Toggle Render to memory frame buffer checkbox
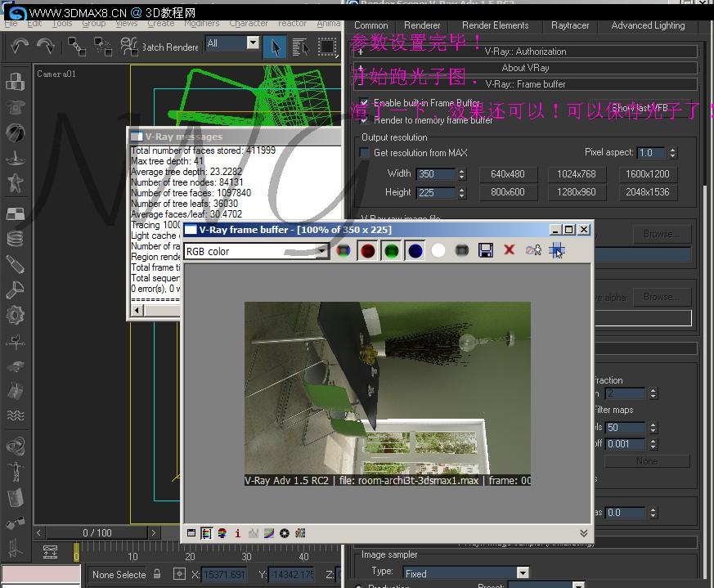The width and height of the screenshot is (714, 588). click(363, 120)
